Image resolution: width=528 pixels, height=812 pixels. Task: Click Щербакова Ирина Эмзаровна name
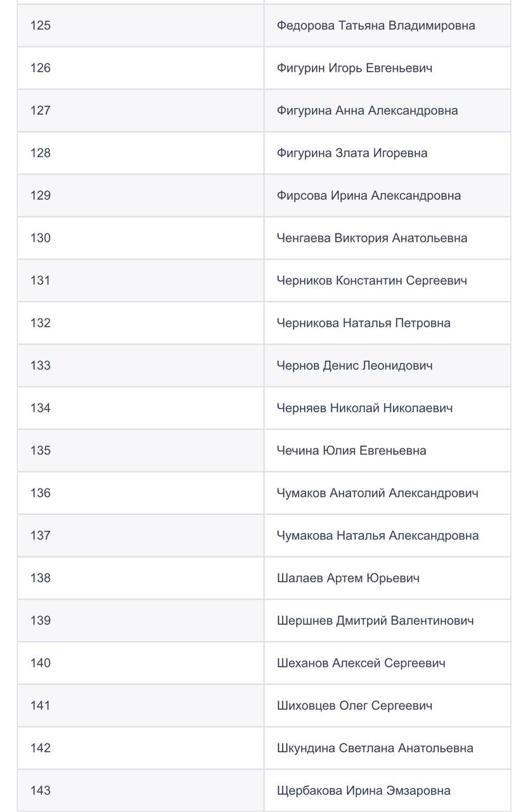pos(363,790)
